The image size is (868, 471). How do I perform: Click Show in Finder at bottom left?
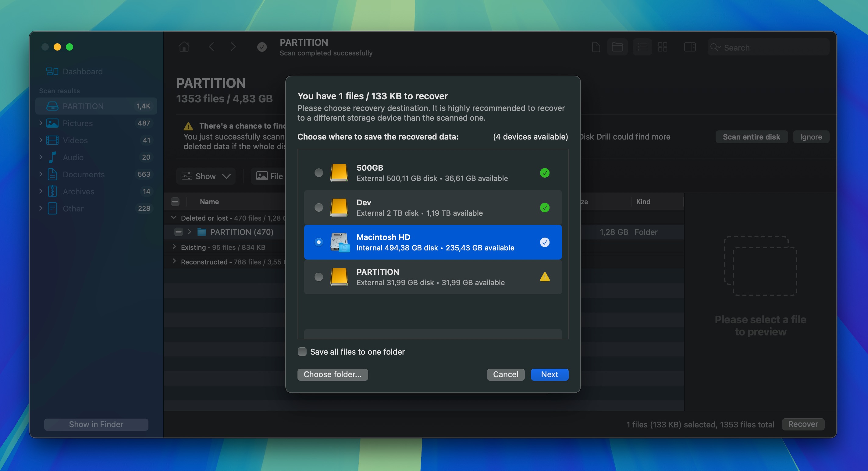coord(96,424)
